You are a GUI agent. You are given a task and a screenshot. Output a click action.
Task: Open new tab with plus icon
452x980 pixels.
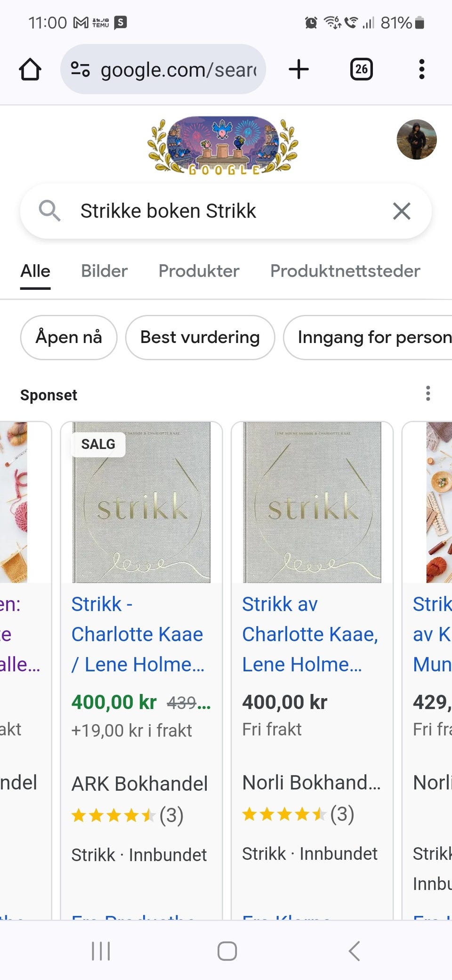pyautogui.click(x=299, y=70)
